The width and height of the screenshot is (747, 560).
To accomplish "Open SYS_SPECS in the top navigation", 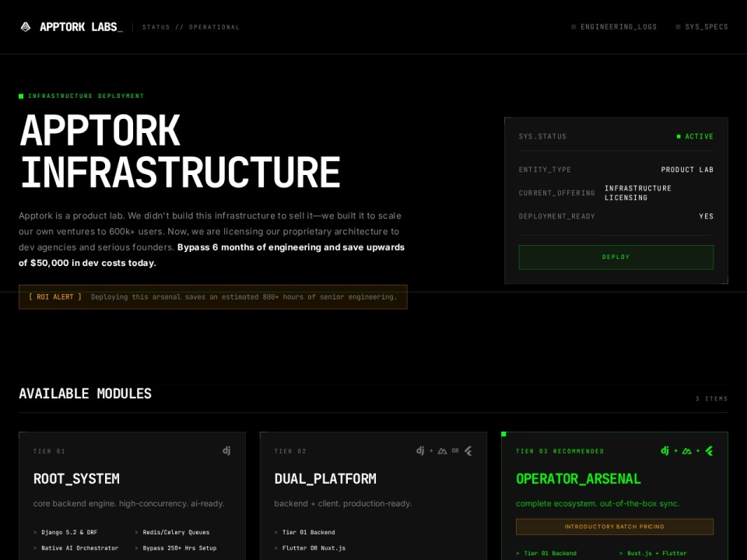I will pos(702,26).
